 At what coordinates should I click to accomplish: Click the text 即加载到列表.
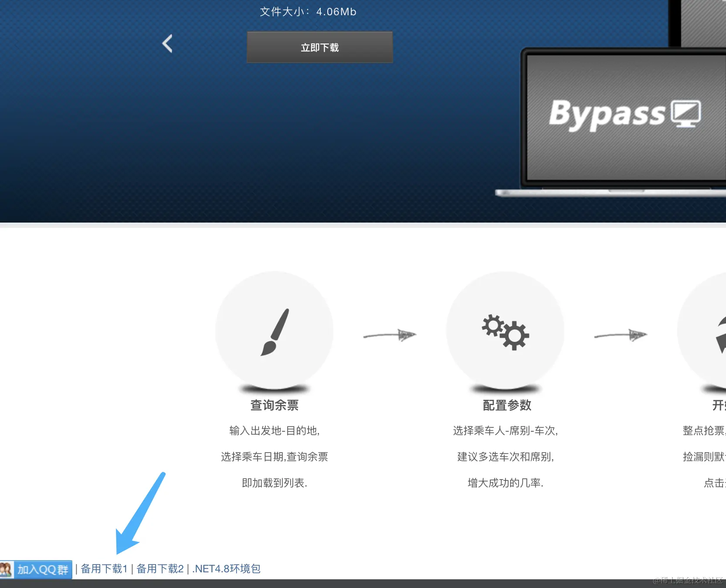click(x=275, y=483)
